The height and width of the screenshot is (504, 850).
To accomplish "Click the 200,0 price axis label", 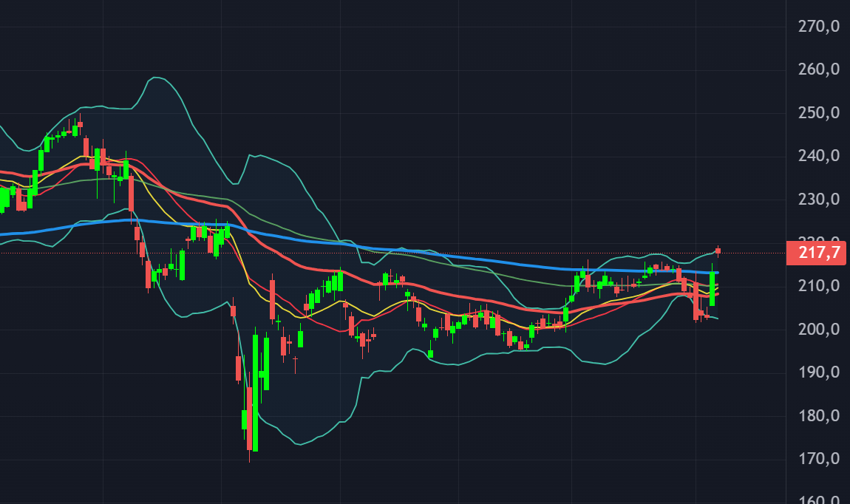I will [819, 329].
